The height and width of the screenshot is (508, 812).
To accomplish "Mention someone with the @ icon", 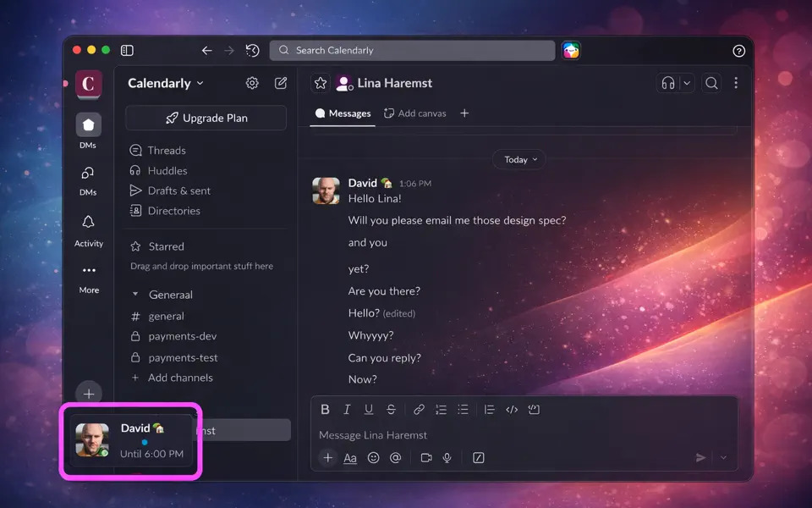I will [x=396, y=458].
